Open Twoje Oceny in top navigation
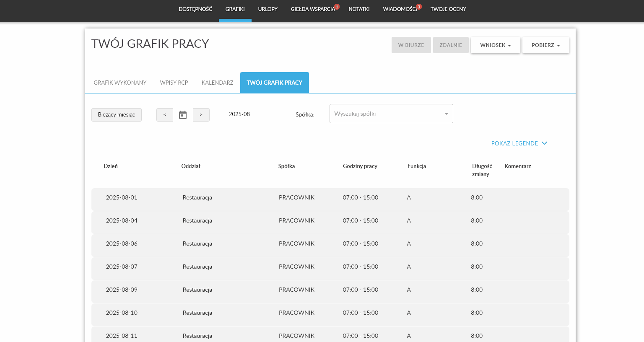The height and width of the screenshot is (342, 644). pyautogui.click(x=448, y=9)
